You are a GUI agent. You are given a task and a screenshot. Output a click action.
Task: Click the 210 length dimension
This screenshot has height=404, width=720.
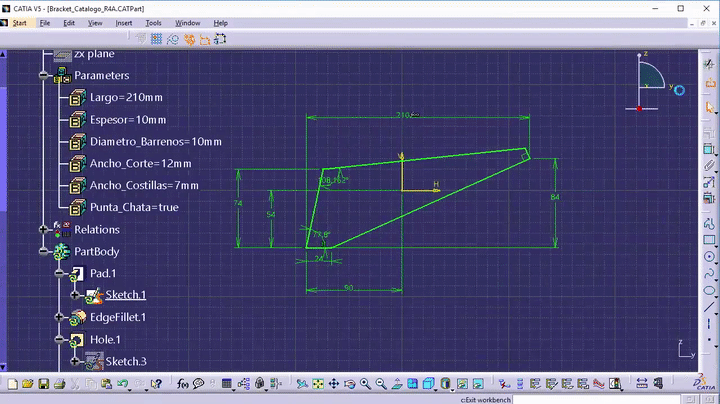(403, 115)
